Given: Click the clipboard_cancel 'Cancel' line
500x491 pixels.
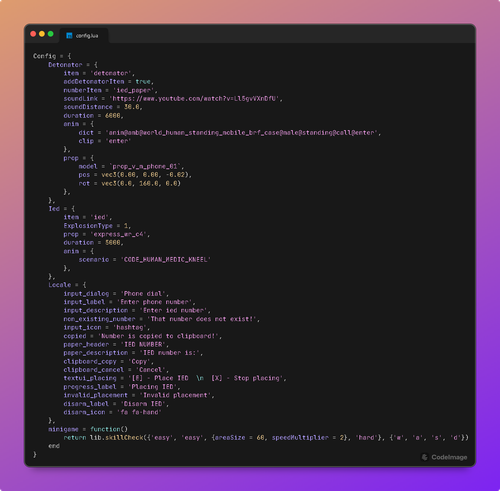Looking at the screenshot, I should pyautogui.click(x=116, y=370).
